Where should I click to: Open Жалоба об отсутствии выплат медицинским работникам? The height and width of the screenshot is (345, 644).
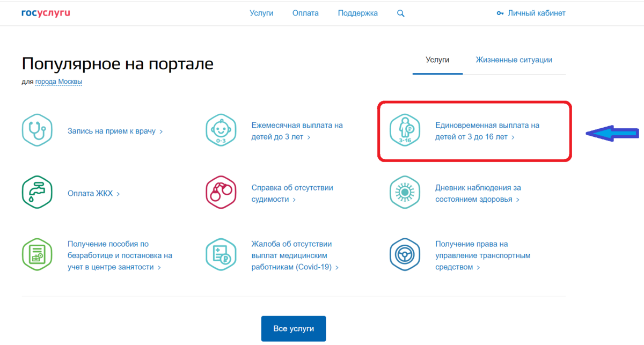click(x=295, y=255)
